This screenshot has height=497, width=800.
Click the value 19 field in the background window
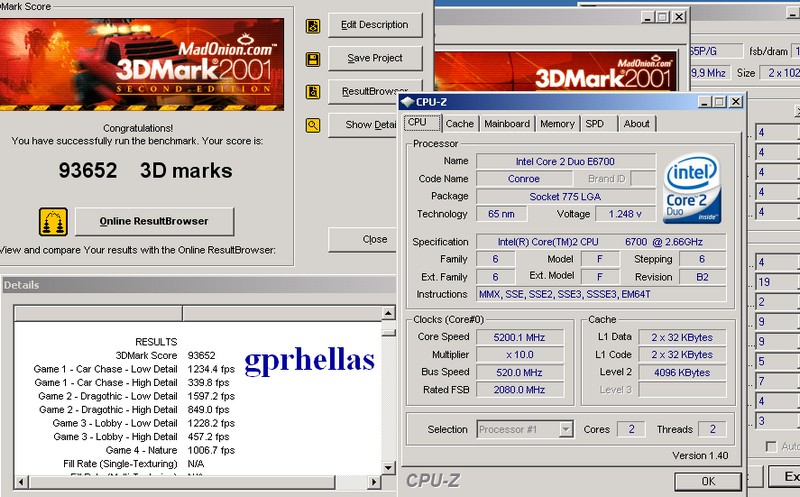point(777,282)
